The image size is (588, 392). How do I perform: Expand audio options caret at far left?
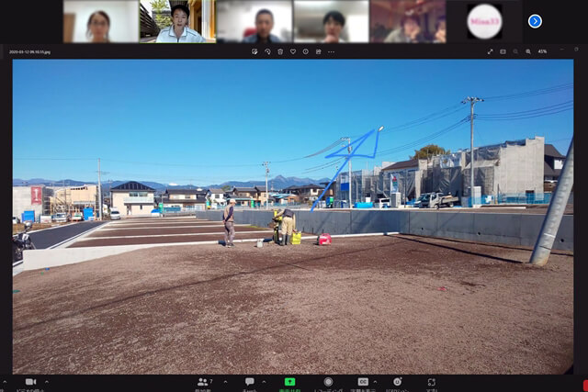coord(5,382)
